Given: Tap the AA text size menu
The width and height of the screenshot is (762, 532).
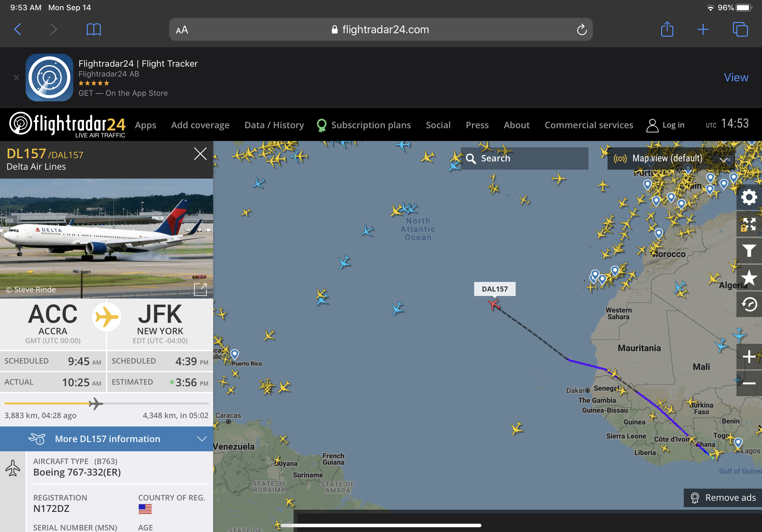Looking at the screenshot, I should (182, 30).
